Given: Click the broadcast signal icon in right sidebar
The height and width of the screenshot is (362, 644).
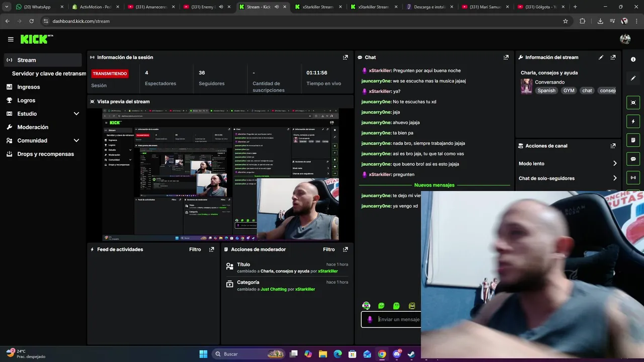Looking at the screenshot, I should tap(633, 177).
